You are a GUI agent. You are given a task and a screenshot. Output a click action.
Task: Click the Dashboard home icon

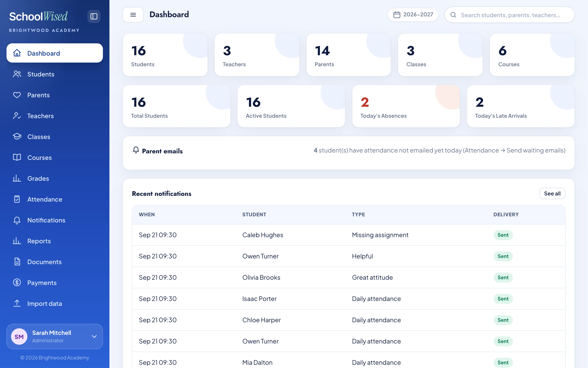click(x=17, y=53)
